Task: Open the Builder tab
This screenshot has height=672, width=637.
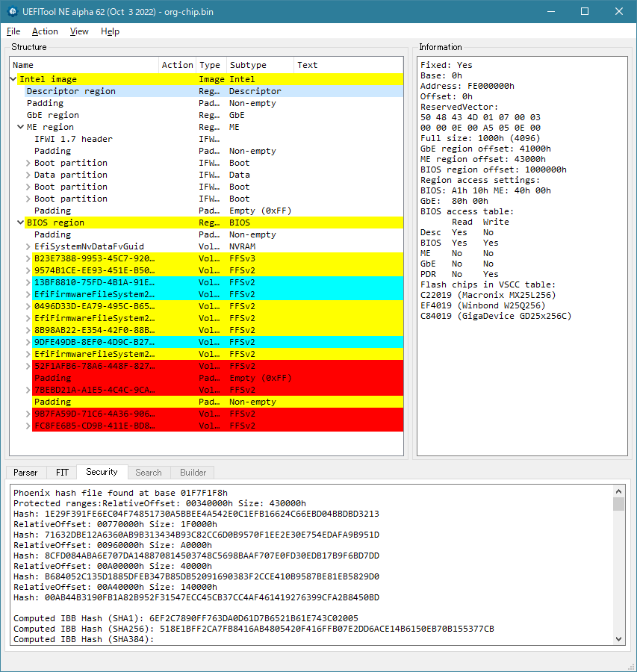Action: [x=193, y=473]
